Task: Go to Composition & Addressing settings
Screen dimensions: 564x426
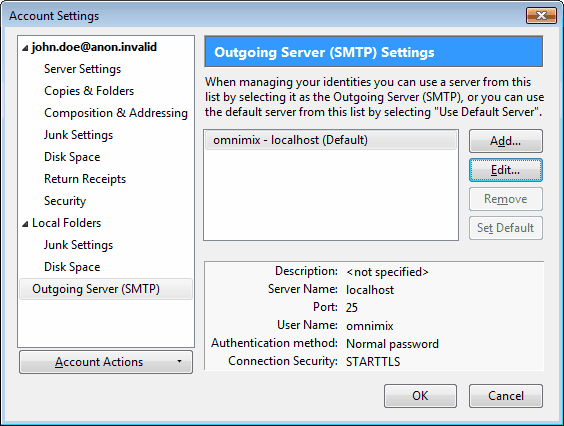Action: coord(116,113)
